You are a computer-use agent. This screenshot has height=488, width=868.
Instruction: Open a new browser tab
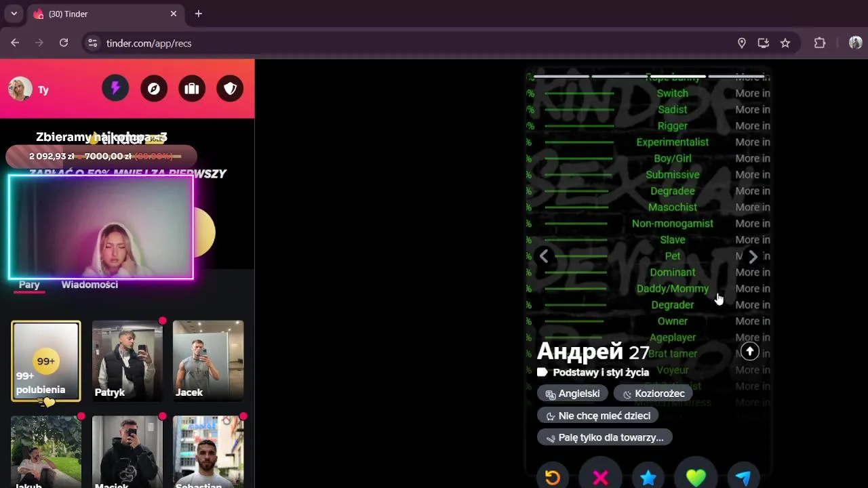[198, 14]
